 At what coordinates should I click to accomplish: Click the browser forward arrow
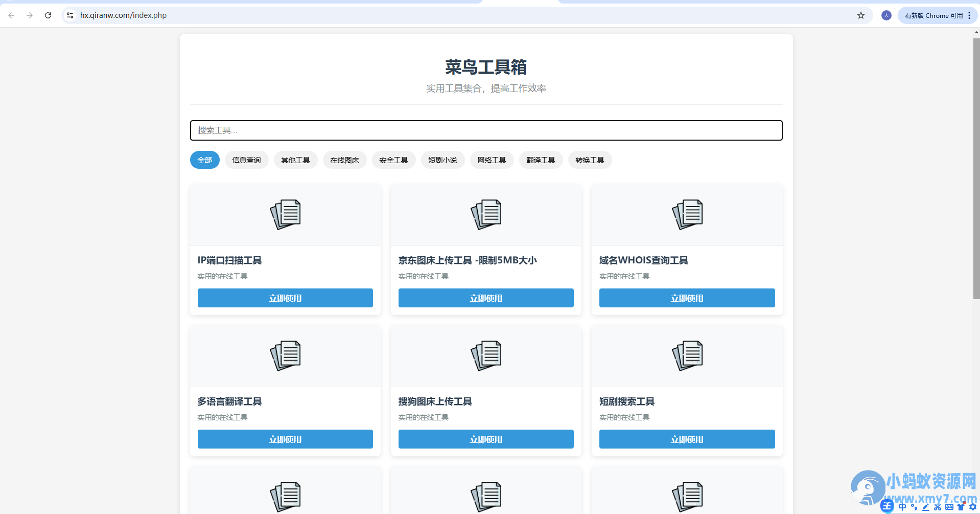[x=30, y=15]
